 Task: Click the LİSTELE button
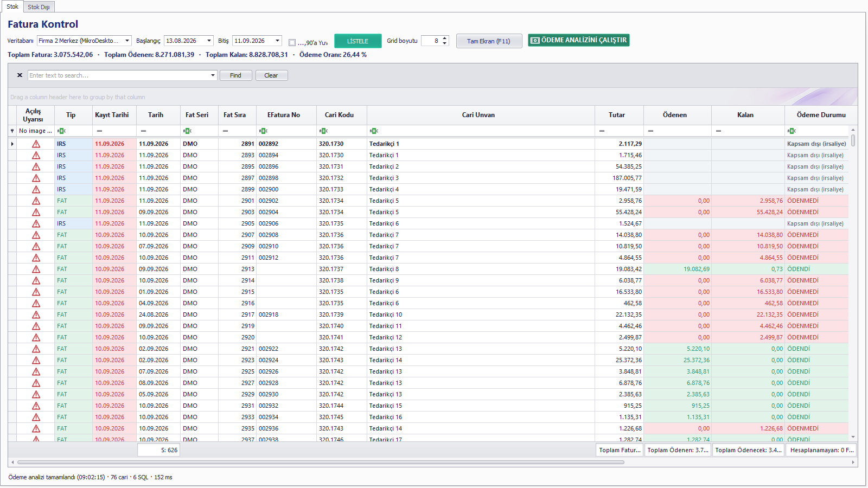coord(358,41)
